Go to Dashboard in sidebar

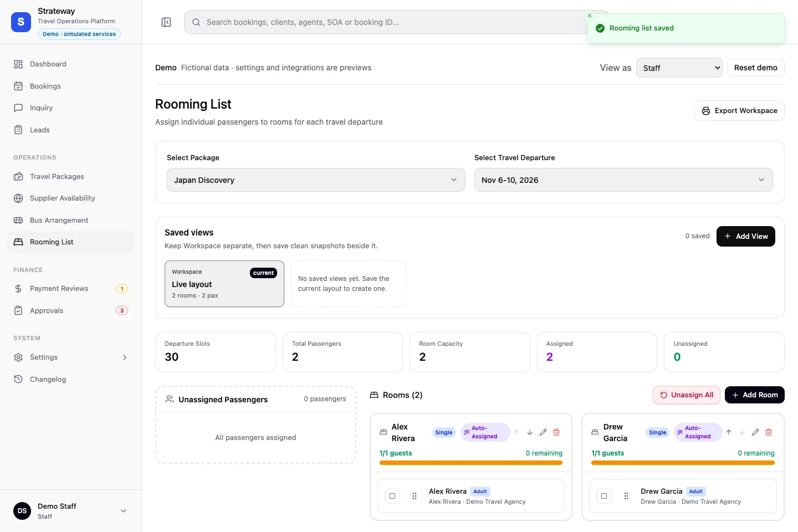[70, 64]
